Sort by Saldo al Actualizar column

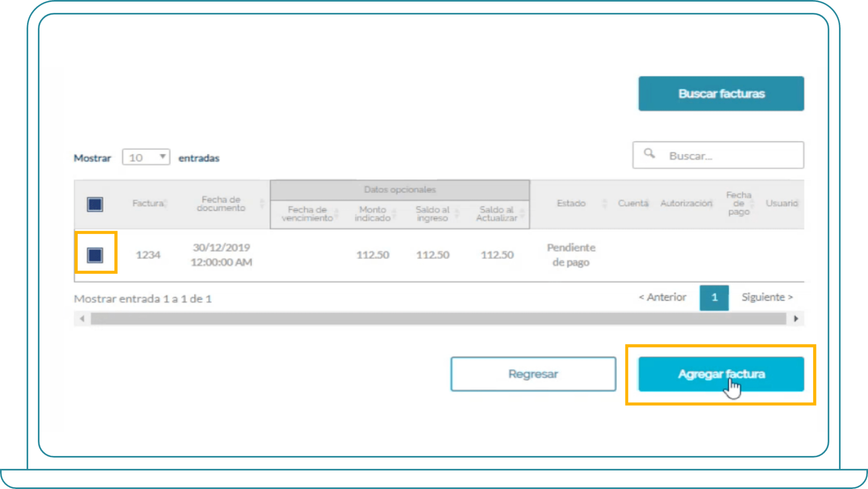click(x=496, y=214)
